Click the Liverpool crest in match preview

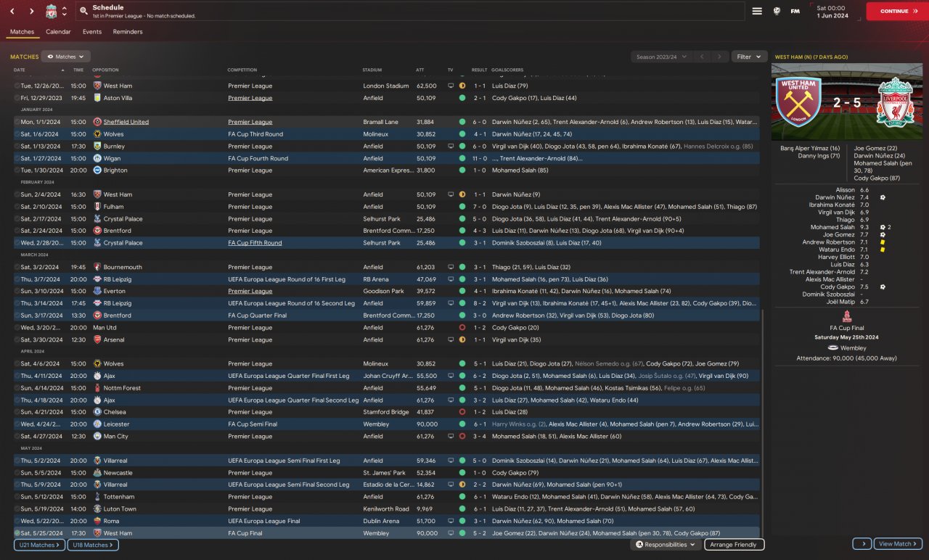pos(895,102)
